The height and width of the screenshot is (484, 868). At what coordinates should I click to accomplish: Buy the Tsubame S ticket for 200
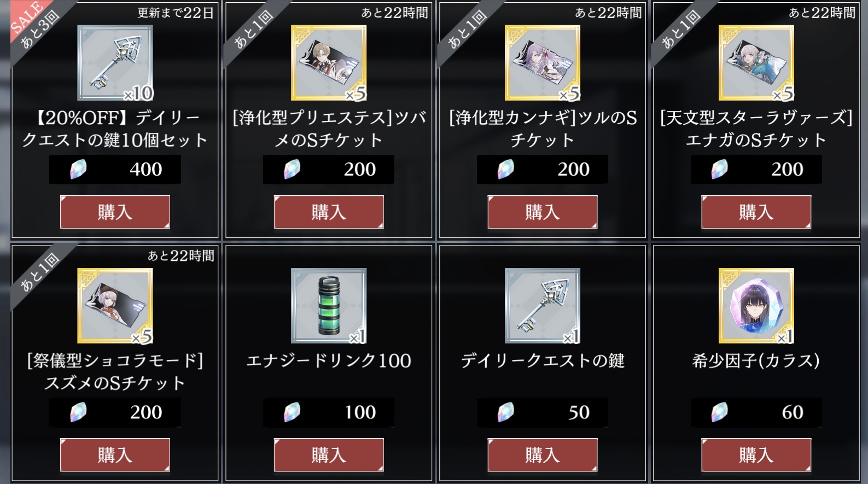pos(329,212)
